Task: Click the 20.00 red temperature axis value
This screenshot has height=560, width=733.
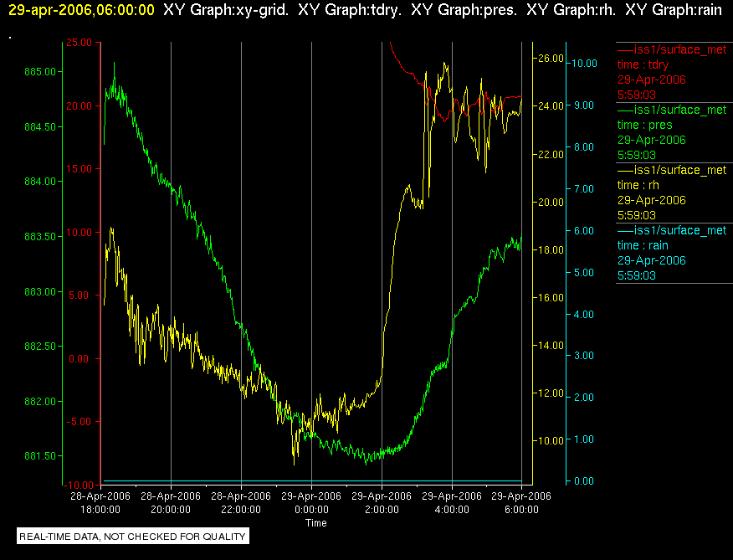Action: pos(79,106)
